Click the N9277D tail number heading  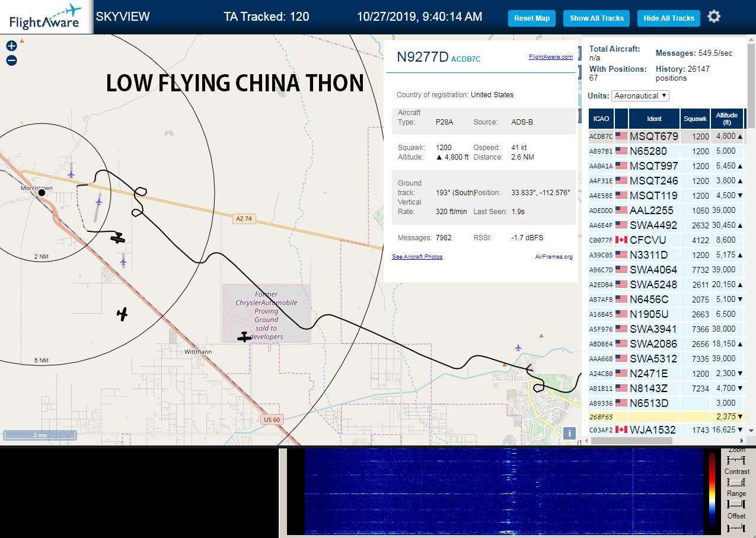(x=423, y=57)
